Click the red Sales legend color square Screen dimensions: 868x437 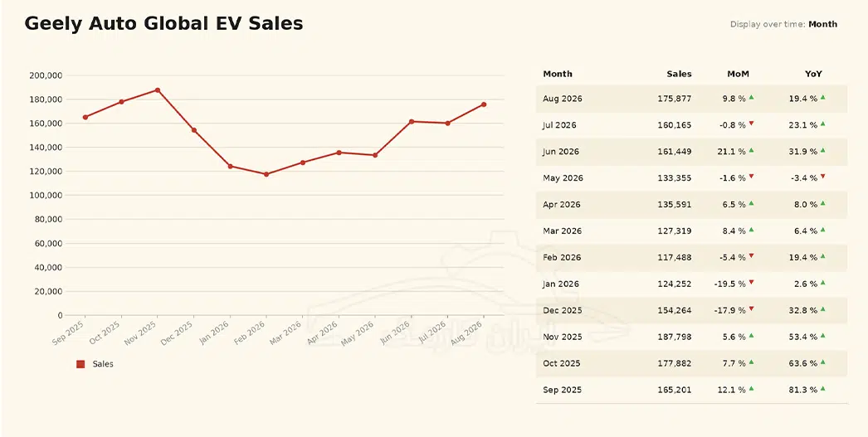click(x=80, y=364)
